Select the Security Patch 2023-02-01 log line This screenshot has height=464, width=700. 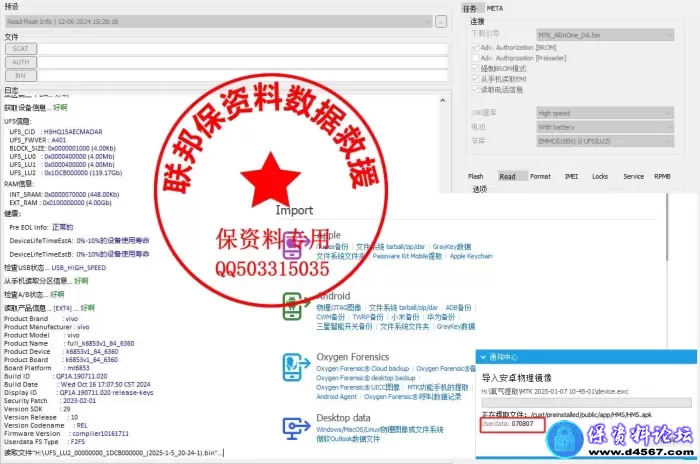[50, 401]
